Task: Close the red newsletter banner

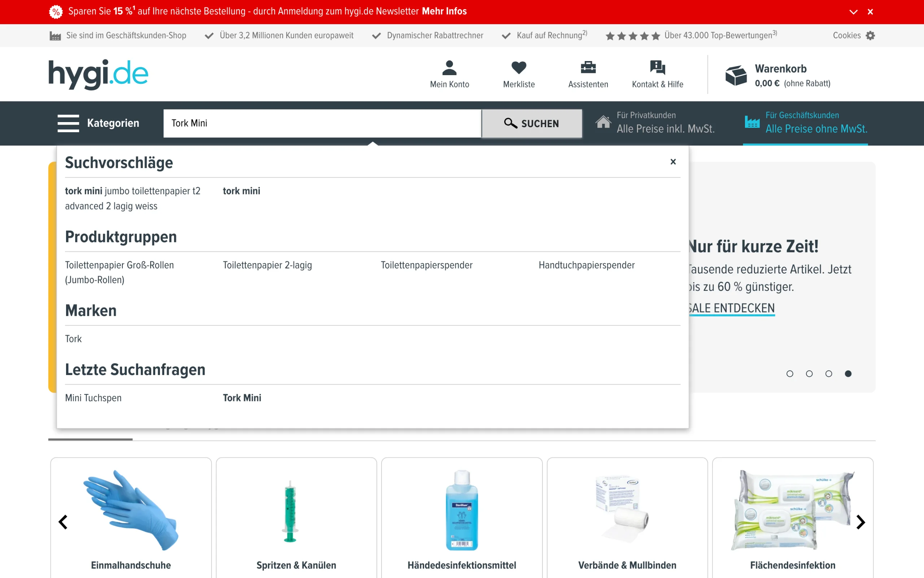Action: [870, 12]
